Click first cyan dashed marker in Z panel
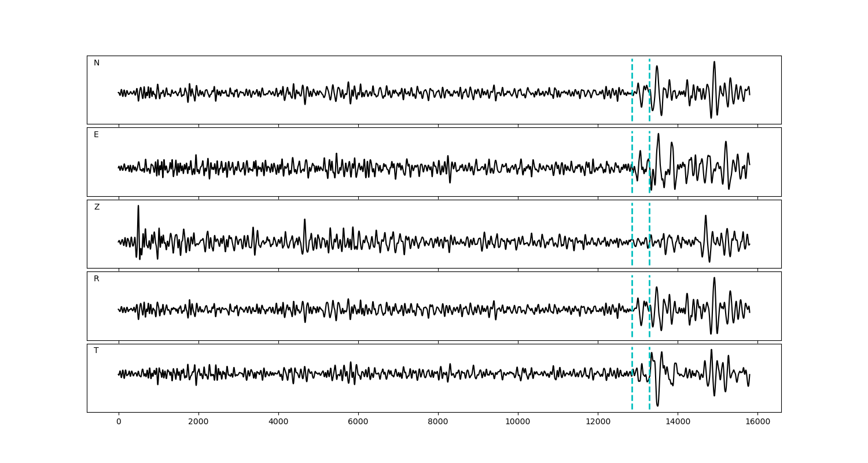This screenshot has width=868, height=463. point(632,220)
